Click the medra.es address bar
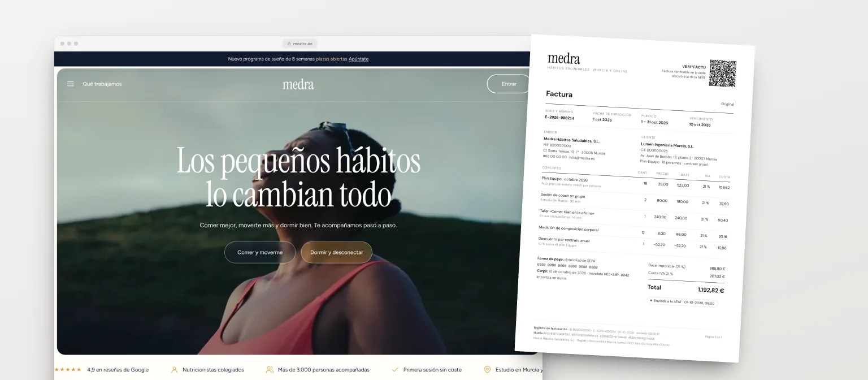The height and width of the screenshot is (380, 868). 300,44
